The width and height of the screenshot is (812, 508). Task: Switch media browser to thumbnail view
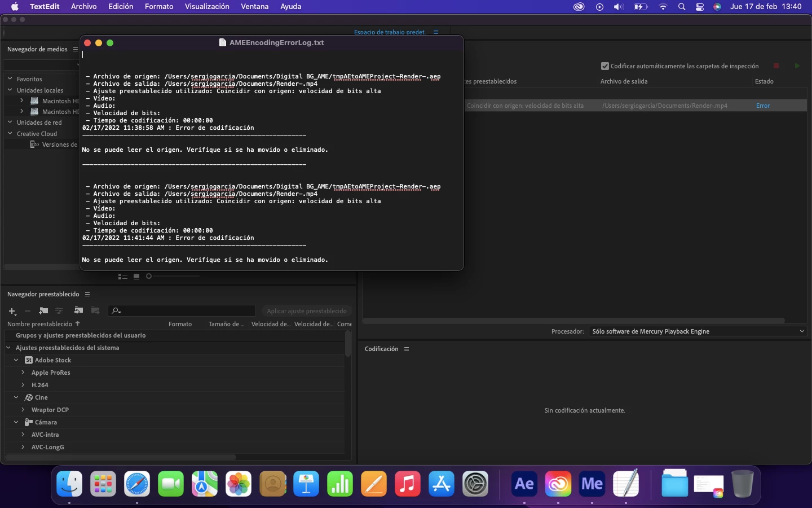pyautogui.click(x=136, y=276)
